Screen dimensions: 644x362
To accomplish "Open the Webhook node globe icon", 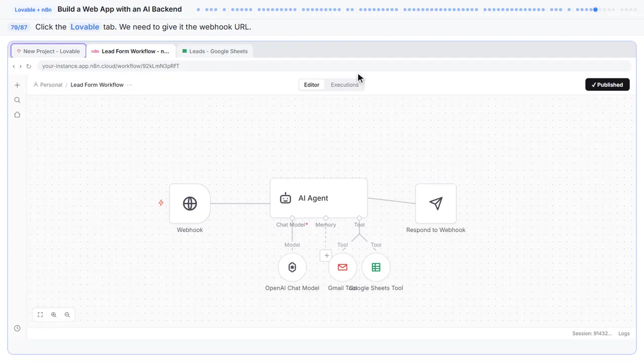I will (190, 204).
